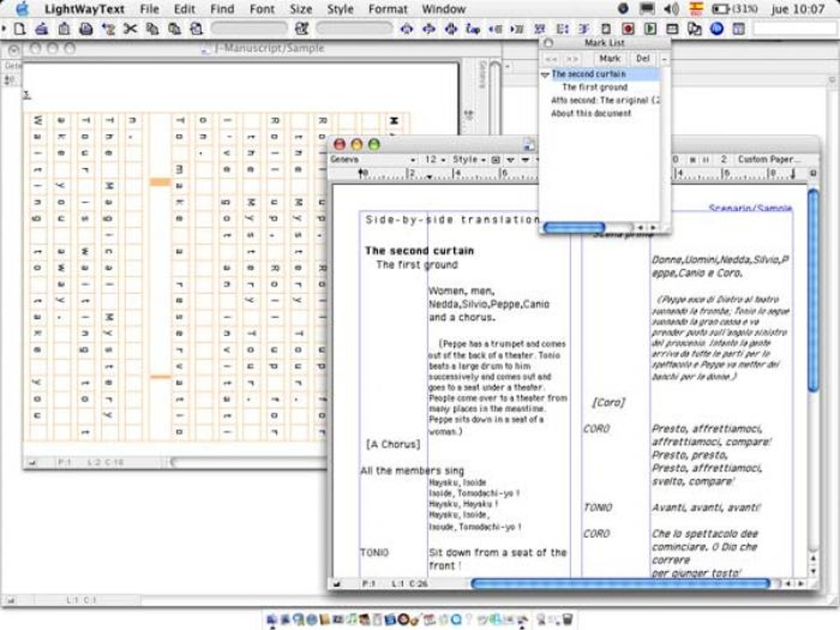The image size is (840, 630).
Task: Click the volume icon in the menu bar
Action: (671, 9)
